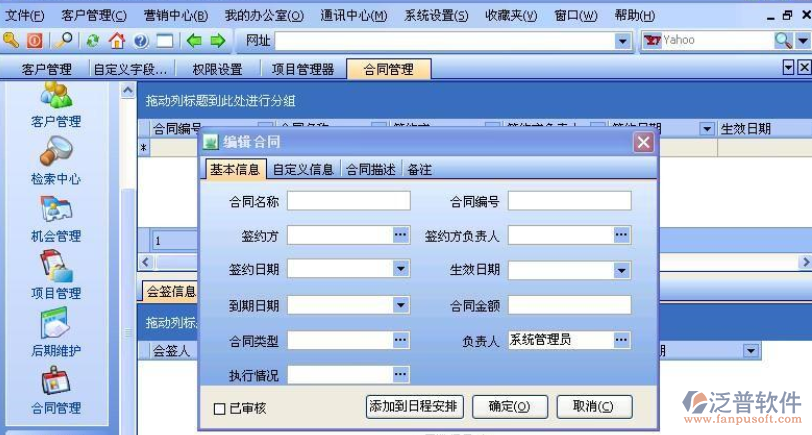Open 检索中心 from the sidebar
This screenshot has width=812, height=435.
(55, 160)
